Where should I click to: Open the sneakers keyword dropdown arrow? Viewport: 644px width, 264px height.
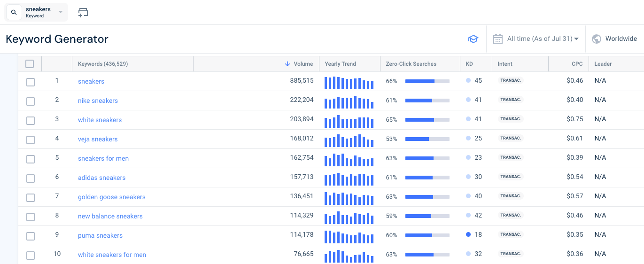[61, 12]
